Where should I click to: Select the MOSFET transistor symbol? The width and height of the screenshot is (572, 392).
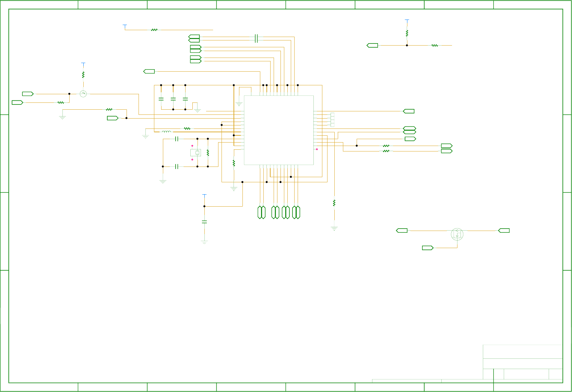(457, 234)
